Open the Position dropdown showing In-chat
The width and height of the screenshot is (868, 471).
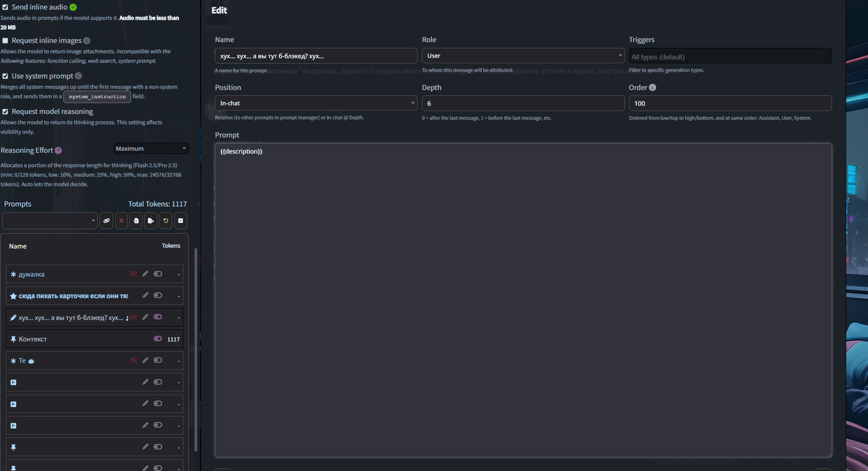click(316, 103)
